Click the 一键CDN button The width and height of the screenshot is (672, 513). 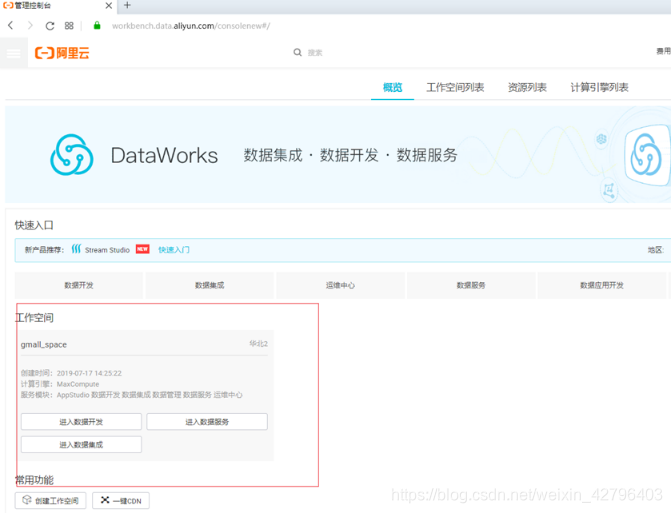tap(121, 501)
